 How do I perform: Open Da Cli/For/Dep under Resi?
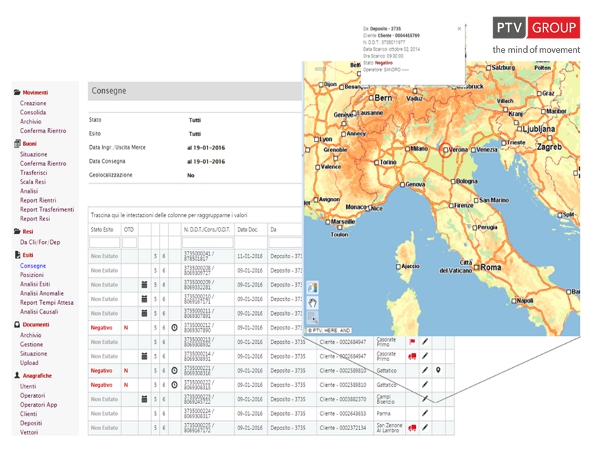[40, 242]
